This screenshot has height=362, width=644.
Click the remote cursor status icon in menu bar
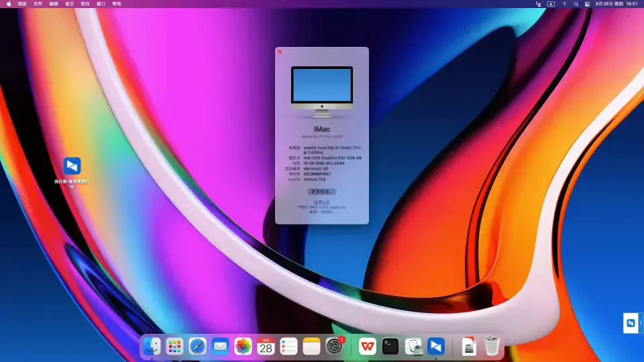coord(539,4)
